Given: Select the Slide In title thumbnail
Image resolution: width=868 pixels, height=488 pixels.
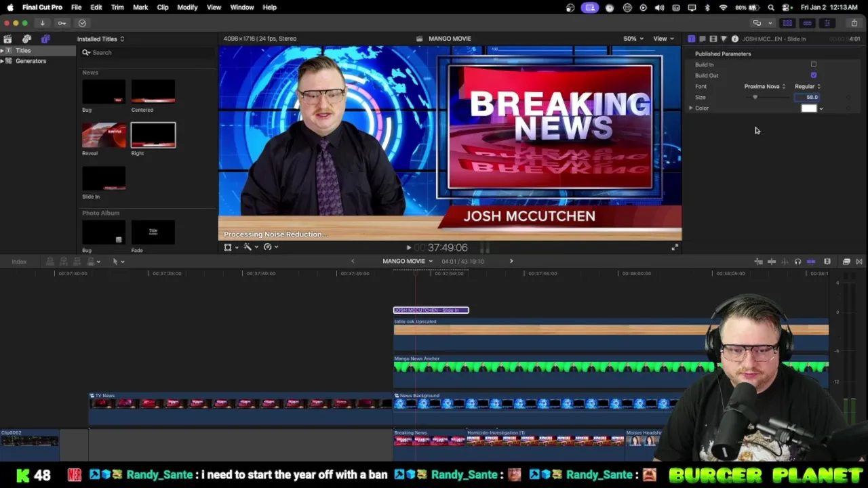Looking at the screenshot, I should pyautogui.click(x=104, y=178).
